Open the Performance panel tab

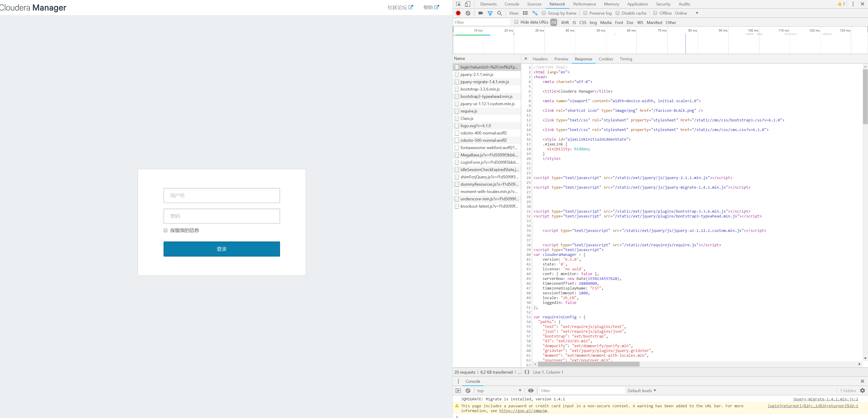(584, 4)
